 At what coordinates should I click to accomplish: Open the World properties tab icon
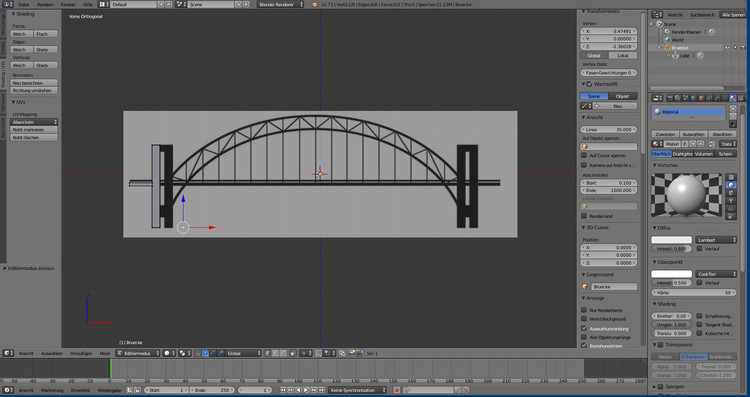click(693, 98)
